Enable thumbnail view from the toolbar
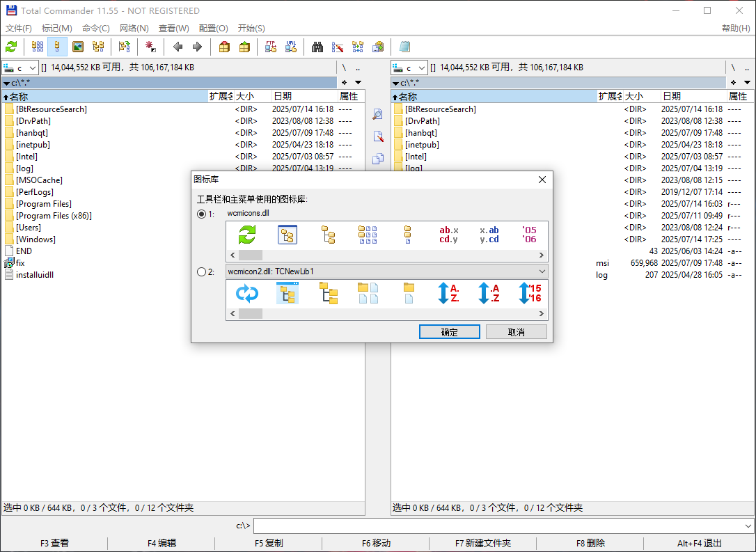The width and height of the screenshot is (756, 552). [x=78, y=47]
